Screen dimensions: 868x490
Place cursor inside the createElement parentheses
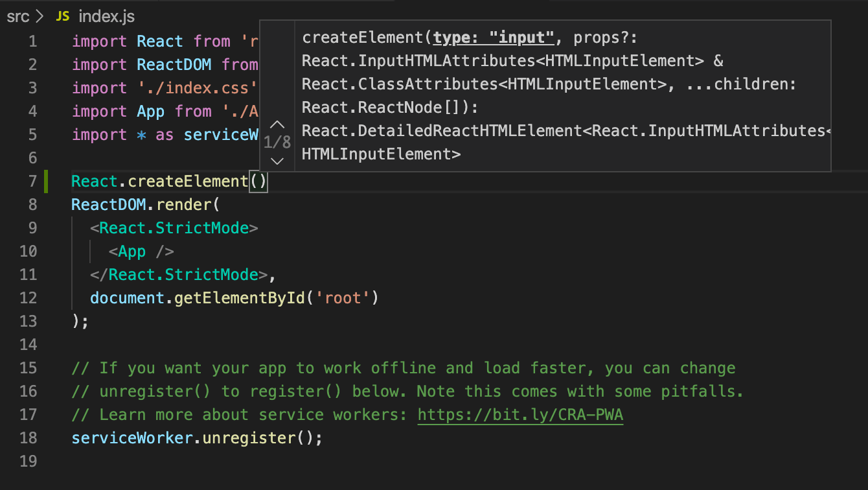[x=259, y=181]
